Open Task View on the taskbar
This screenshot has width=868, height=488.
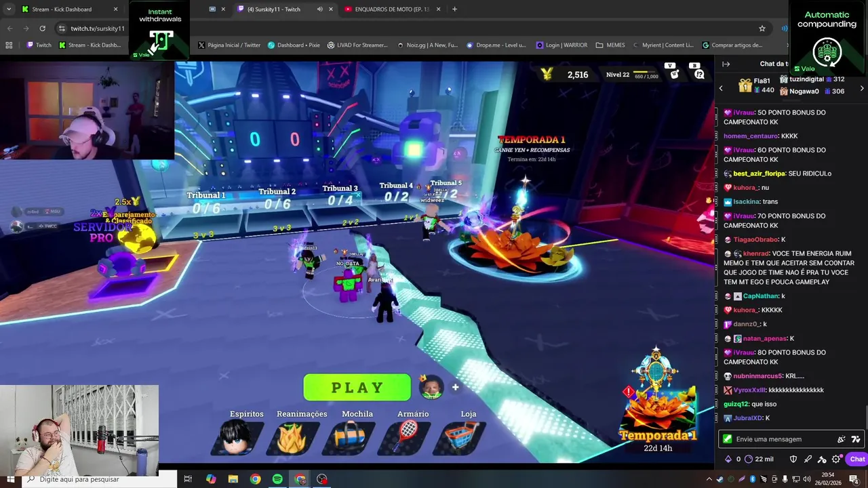(188, 479)
